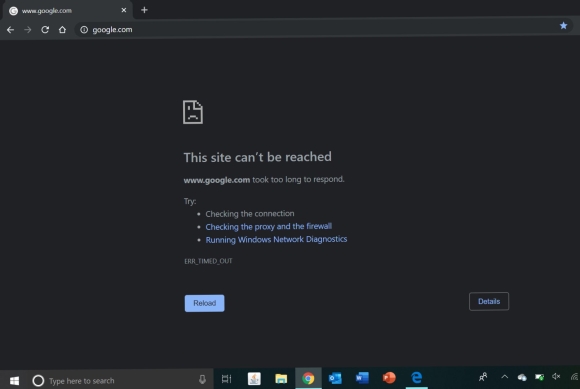
Task: Click the Cortana circle icon
Action: click(38, 380)
